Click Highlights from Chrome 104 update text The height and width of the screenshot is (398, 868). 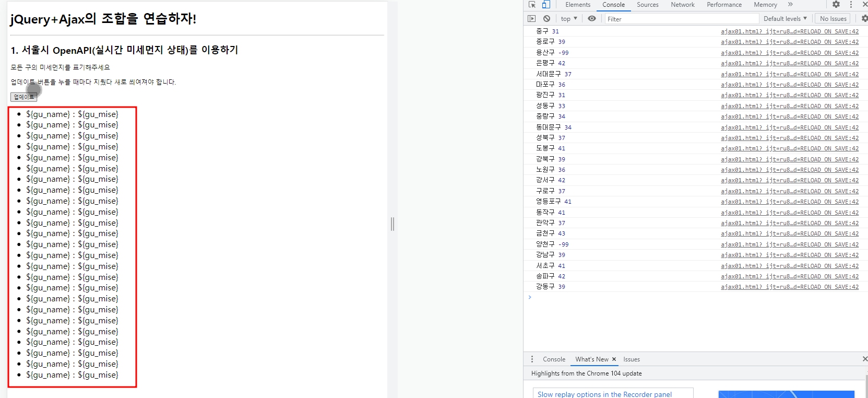pyautogui.click(x=587, y=373)
